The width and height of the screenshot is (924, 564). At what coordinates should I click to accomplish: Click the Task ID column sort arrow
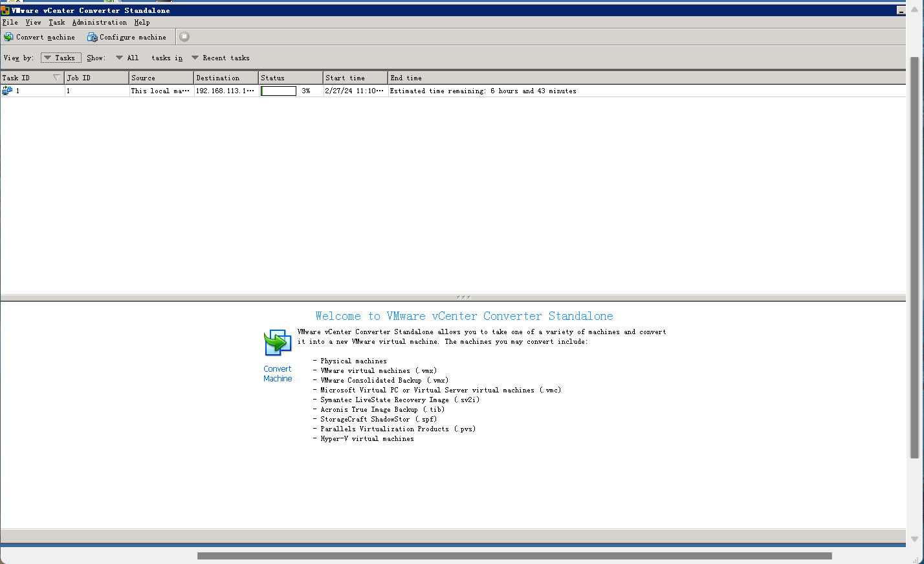[x=56, y=78]
